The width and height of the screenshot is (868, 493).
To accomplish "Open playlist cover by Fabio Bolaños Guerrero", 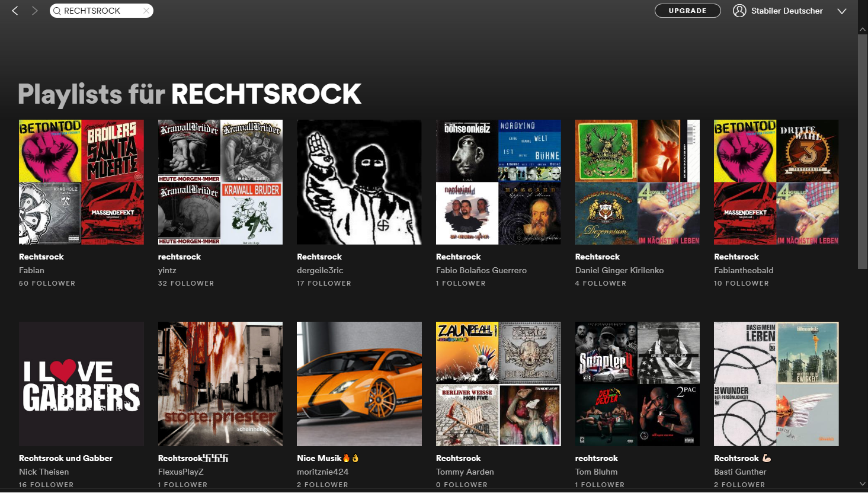I will tap(498, 182).
